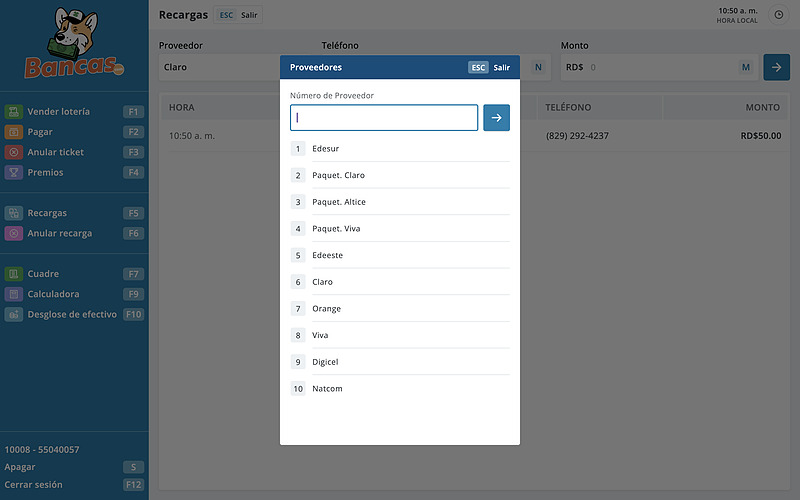
Task: Submit provider number with arrow button
Action: [x=496, y=117]
